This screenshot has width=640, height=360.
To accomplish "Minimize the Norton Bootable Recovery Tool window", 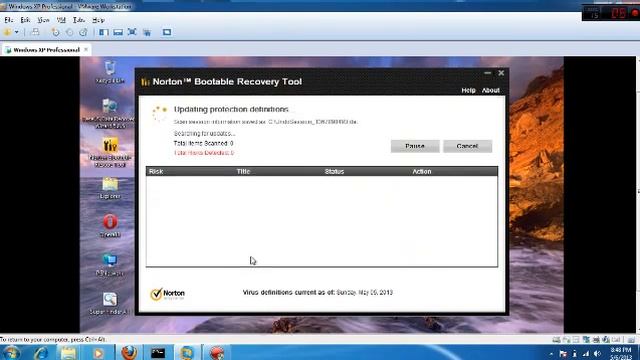I will pos(488,73).
